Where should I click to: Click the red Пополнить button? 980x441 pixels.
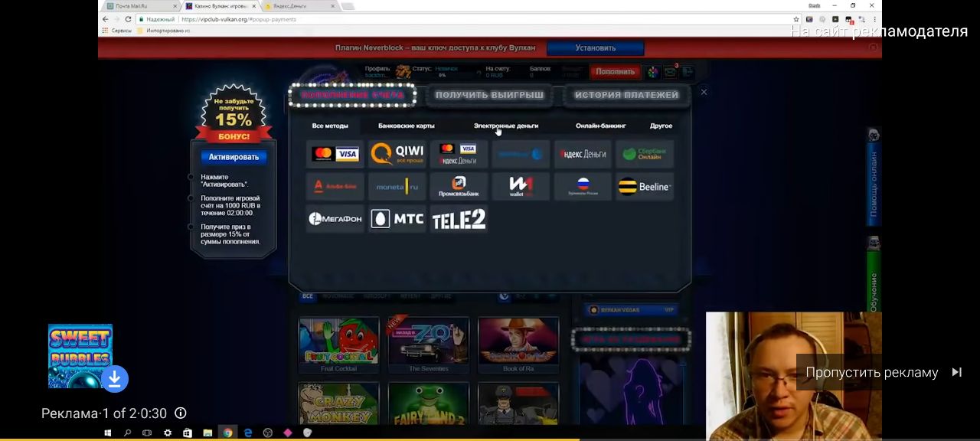pos(615,72)
